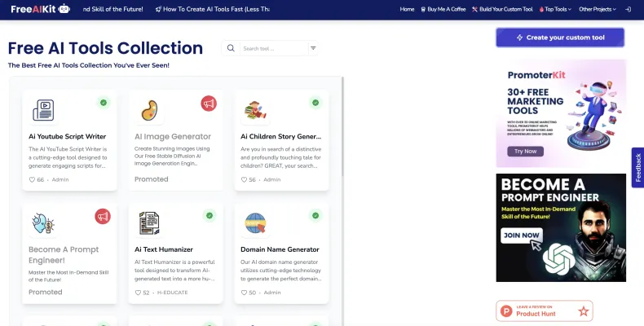Expand the Other Projects dropdown
Image resolution: width=644 pixels, height=326 pixels.
pos(597,9)
